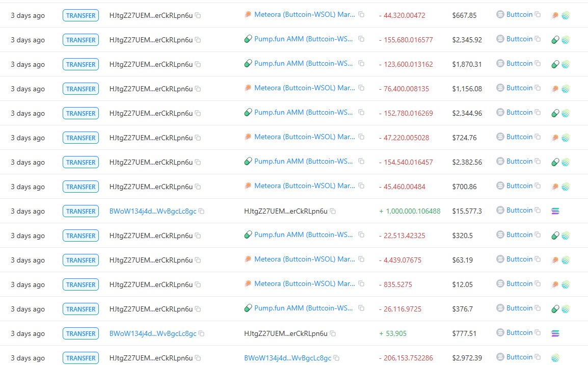The height and width of the screenshot is (365, 588).
Task: Open Buttcoin token link in $700.86 row
Action: click(x=519, y=186)
